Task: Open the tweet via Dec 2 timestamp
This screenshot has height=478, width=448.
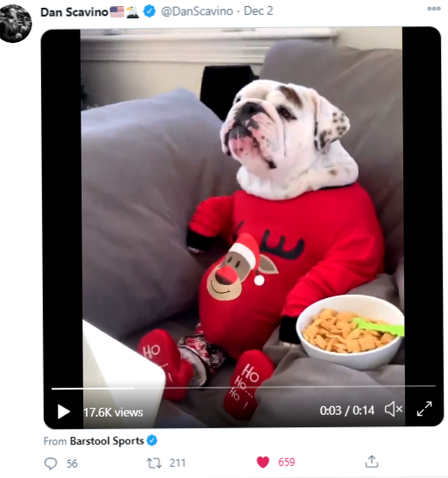Action: [x=259, y=11]
